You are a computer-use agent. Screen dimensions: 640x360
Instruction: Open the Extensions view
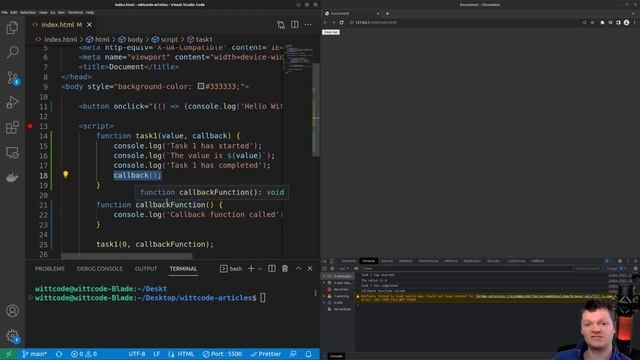point(12,127)
